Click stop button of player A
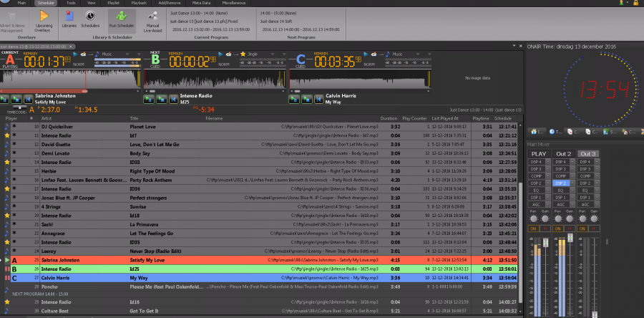 [16, 99]
